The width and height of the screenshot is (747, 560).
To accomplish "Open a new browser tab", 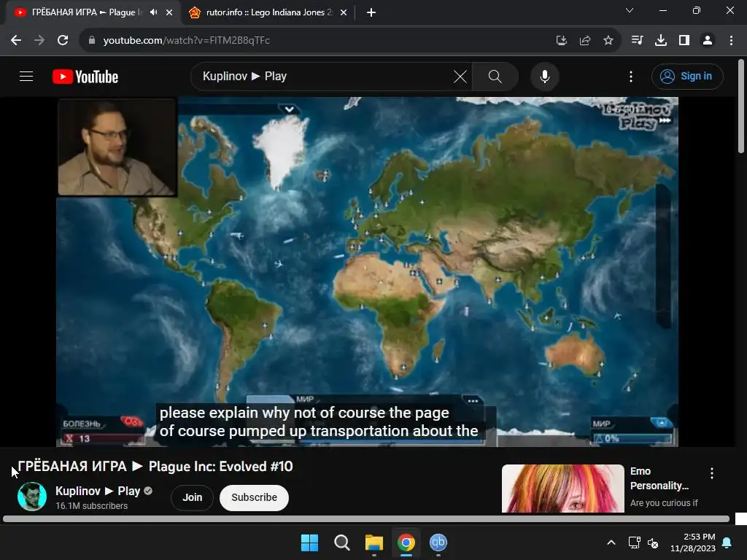I will pyautogui.click(x=371, y=12).
